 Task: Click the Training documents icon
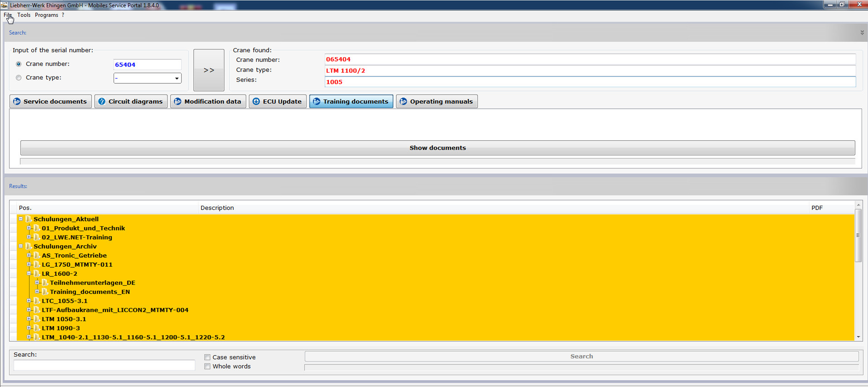[317, 101]
